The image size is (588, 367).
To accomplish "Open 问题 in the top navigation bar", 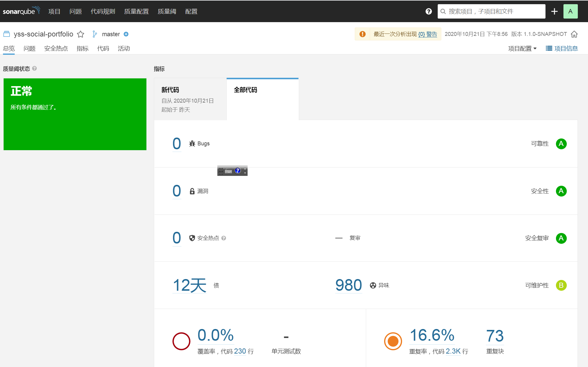I will tap(75, 11).
